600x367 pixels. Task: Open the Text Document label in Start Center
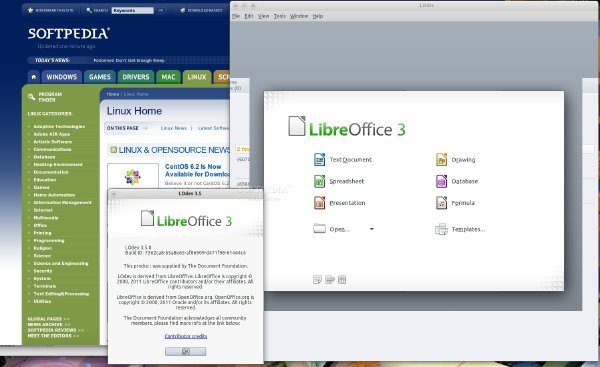click(x=351, y=160)
